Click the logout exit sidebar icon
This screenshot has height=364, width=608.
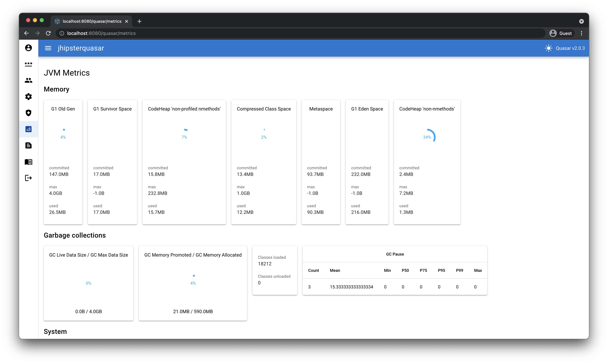click(x=28, y=178)
